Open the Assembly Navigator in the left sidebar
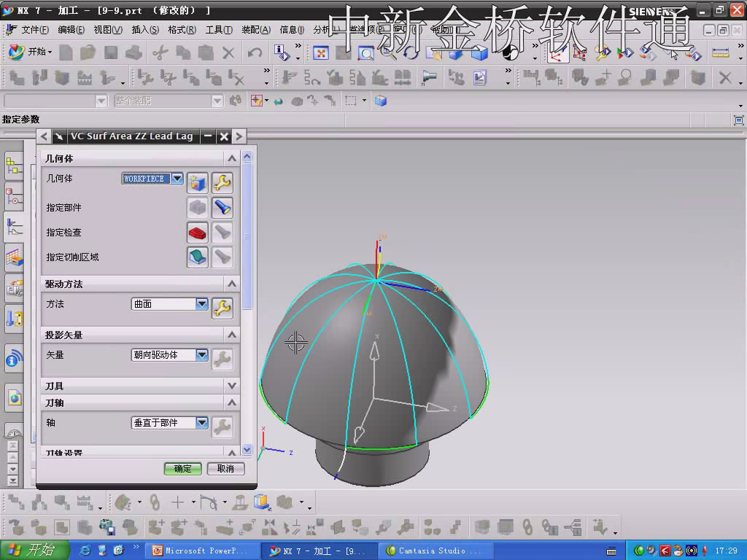 pos(15,166)
